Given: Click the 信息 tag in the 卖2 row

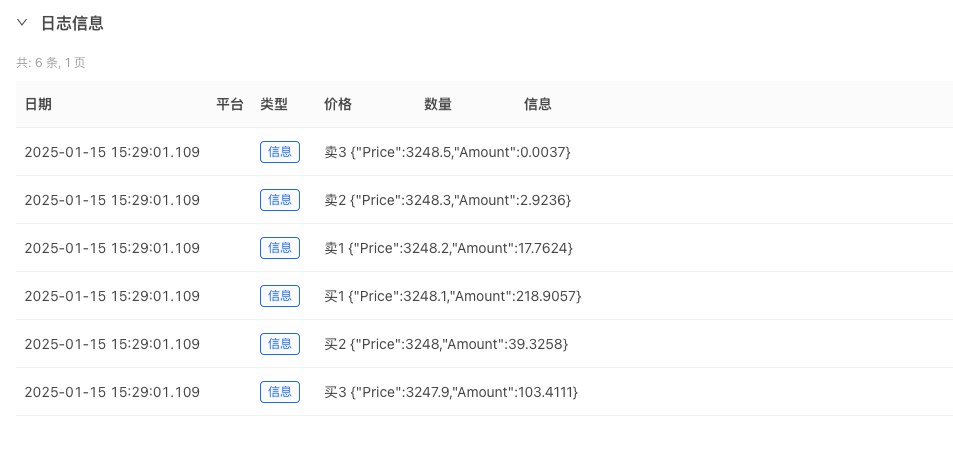Looking at the screenshot, I should click(280, 200).
